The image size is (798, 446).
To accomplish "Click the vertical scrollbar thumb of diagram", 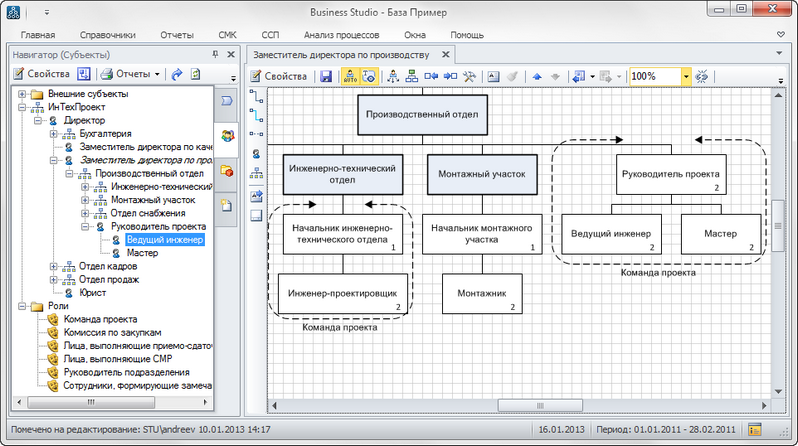I will coord(778,226).
